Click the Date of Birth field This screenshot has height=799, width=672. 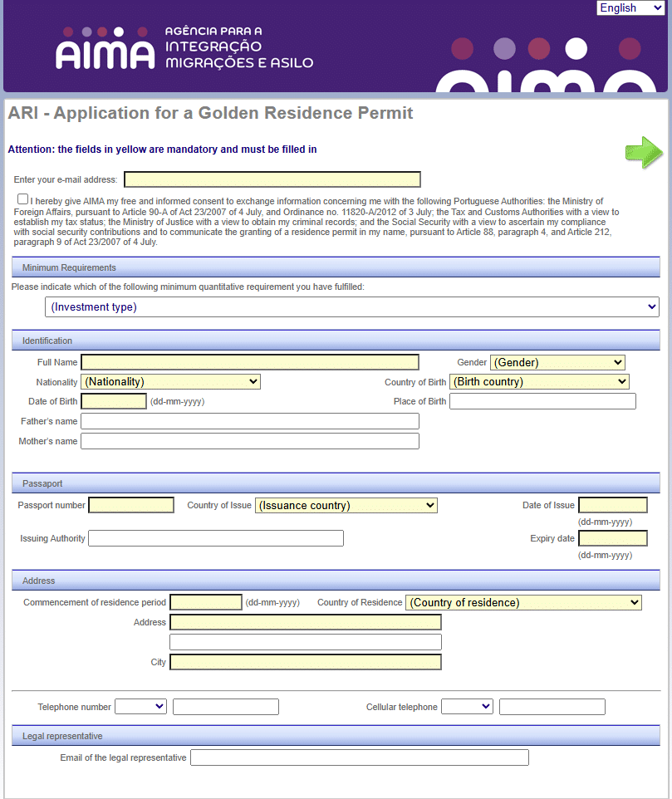click(x=114, y=401)
